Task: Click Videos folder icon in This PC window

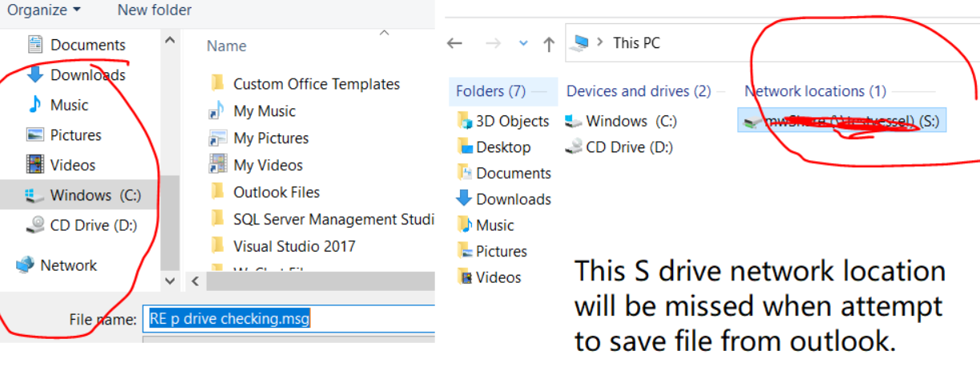Action: click(465, 277)
